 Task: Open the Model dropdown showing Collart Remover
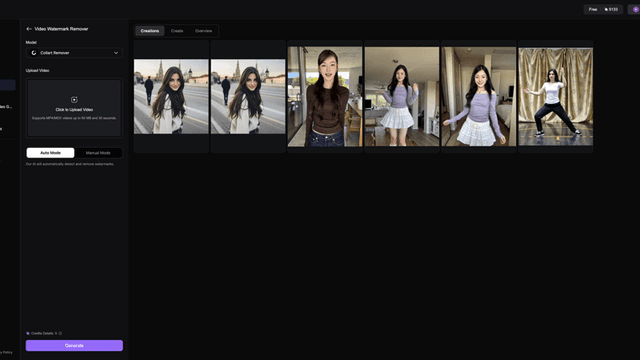pyautogui.click(x=74, y=53)
